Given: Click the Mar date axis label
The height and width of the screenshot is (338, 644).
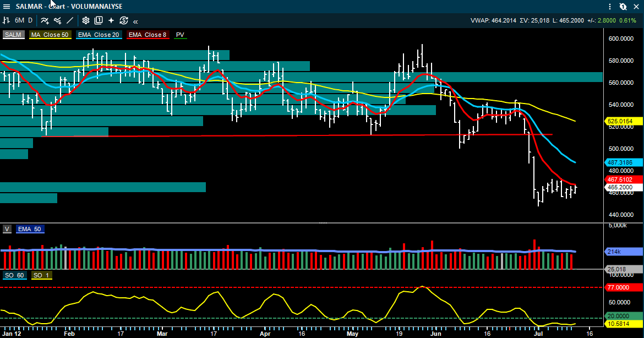Looking at the screenshot, I should coord(162,334).
